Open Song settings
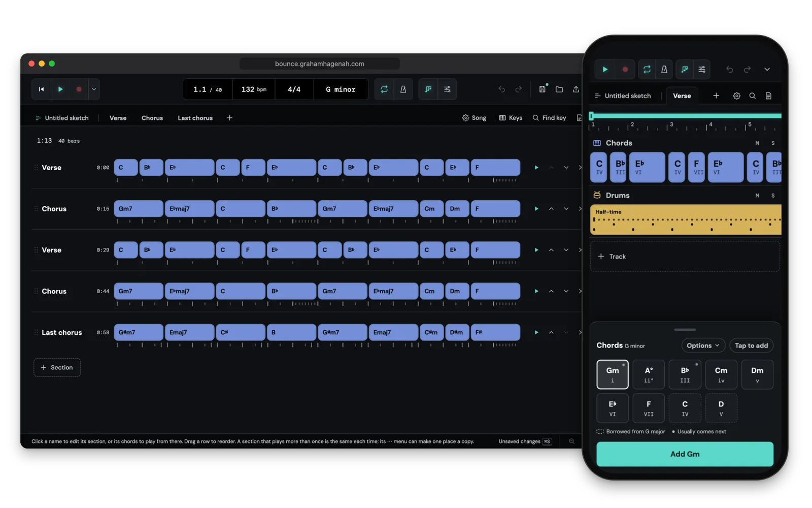The image size is (812, 508). (474, 118)
